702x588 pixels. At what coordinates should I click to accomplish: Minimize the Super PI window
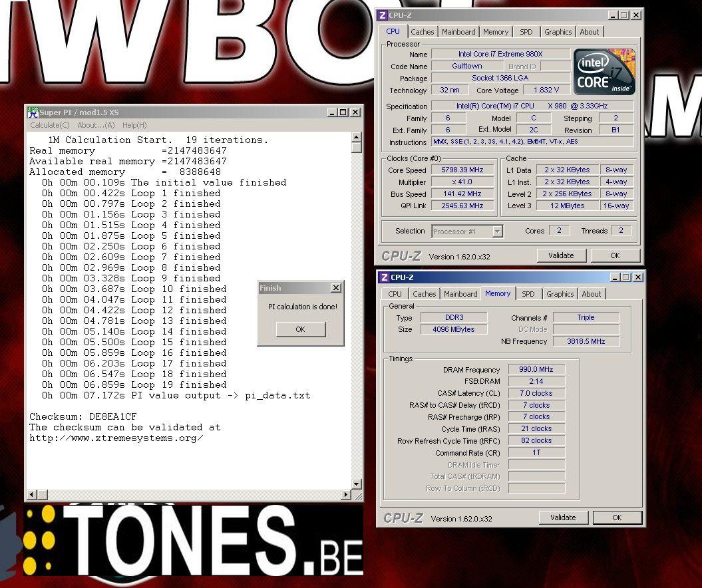pos(332,112)
